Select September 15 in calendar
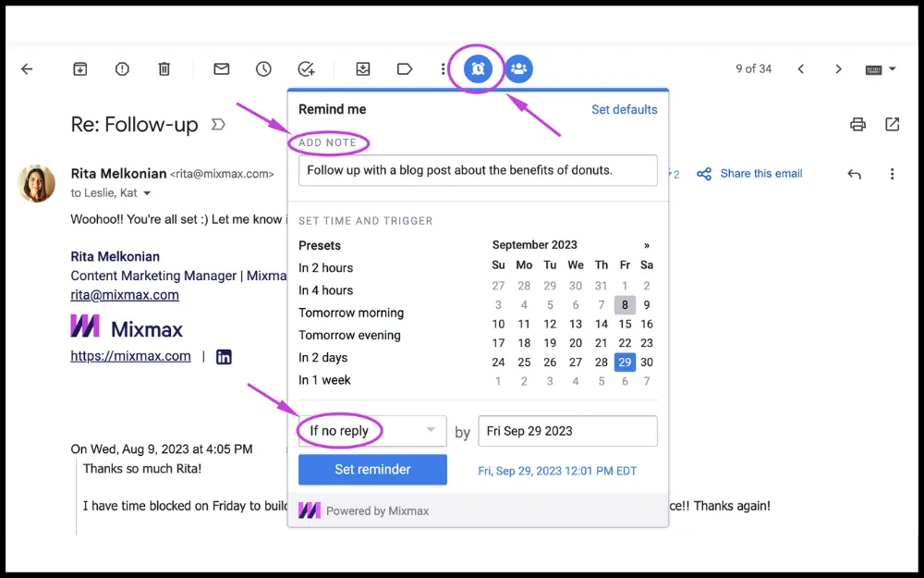This screenshot has width=924, height=578. click(x=625, y=324)
